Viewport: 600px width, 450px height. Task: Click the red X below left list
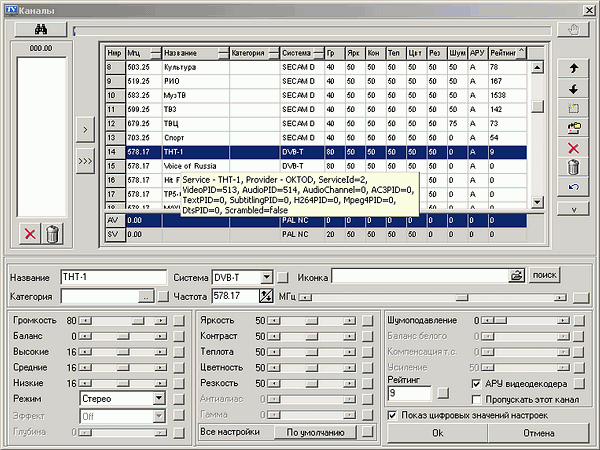(31, 234)
